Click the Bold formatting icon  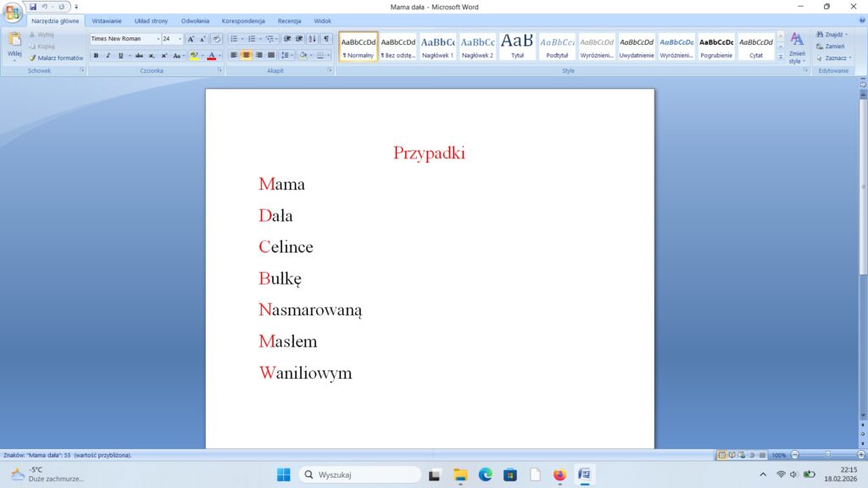click(x=96, y=56)
